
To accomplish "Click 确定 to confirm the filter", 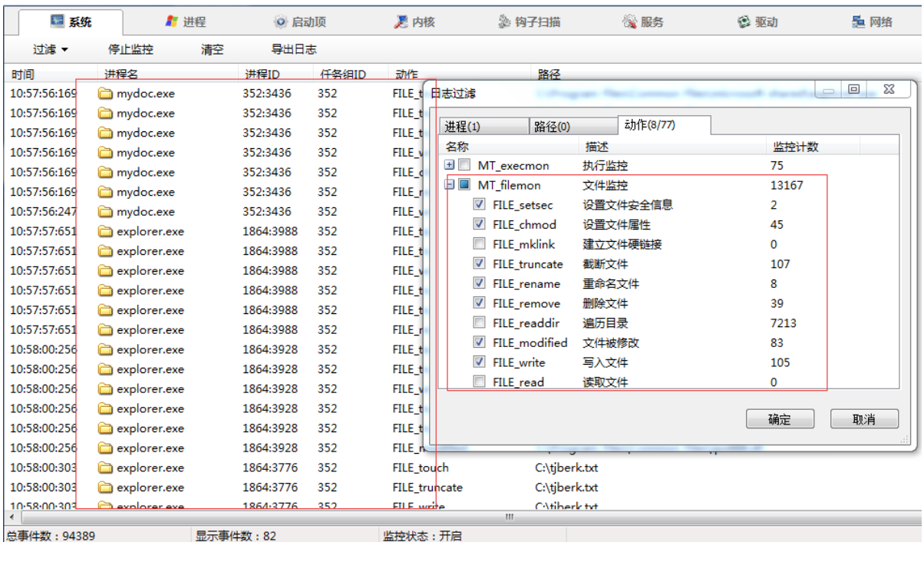I will (x=780, y=419).
